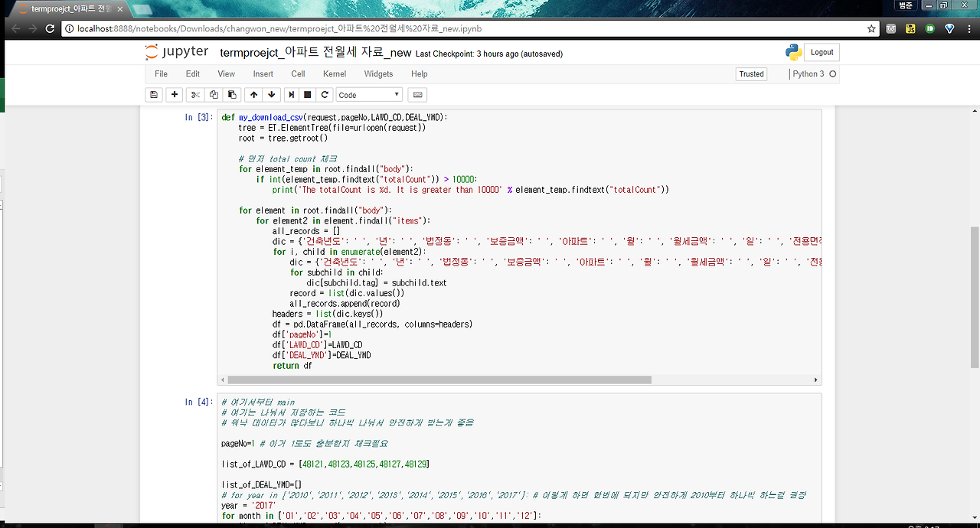Screen dimensions: 980x528
Task: Bookmark this page with star icon
Action: 871,28
